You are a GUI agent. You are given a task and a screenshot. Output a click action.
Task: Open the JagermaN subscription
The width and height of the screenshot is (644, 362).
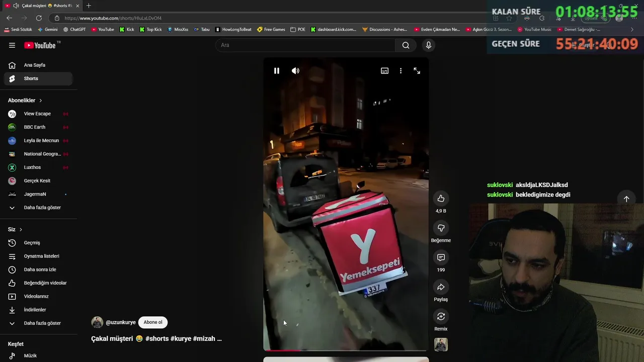(38, 194)
